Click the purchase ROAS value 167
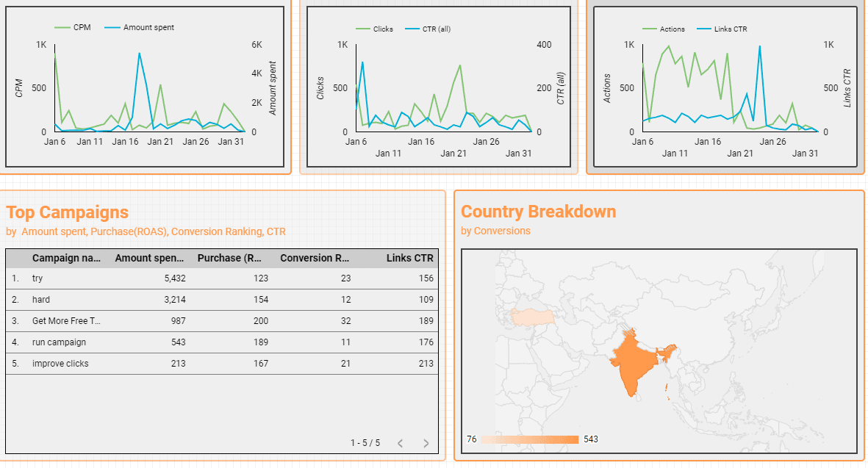 pyautogui.click(x=261, y=364)
